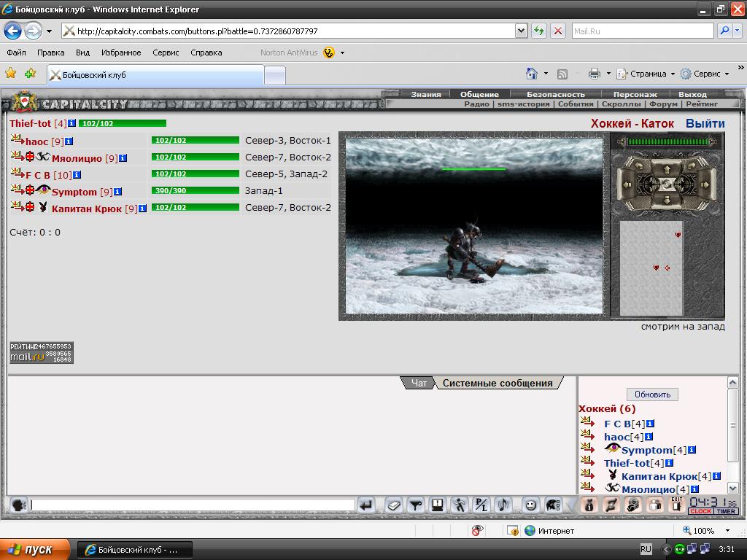Screen dimensions: 747x560
Task: Open info icon next to Thief-tot [4] header
Action: pyautogui.click(x=71, y=123)
